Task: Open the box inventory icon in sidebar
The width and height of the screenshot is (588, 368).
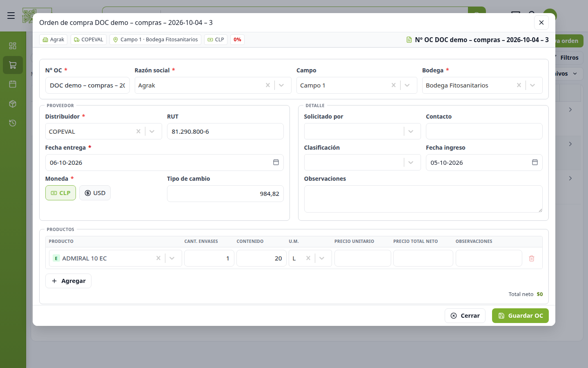Action: 13,104
